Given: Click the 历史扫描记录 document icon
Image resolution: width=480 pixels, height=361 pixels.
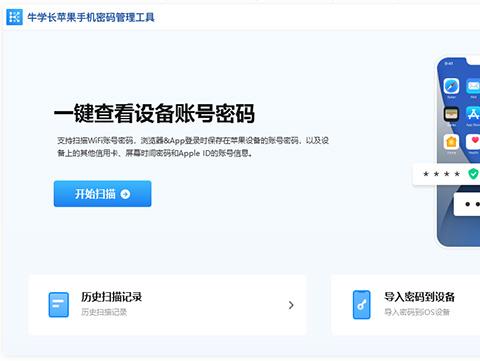Looking at the screenshot, I should pos(59,305).
